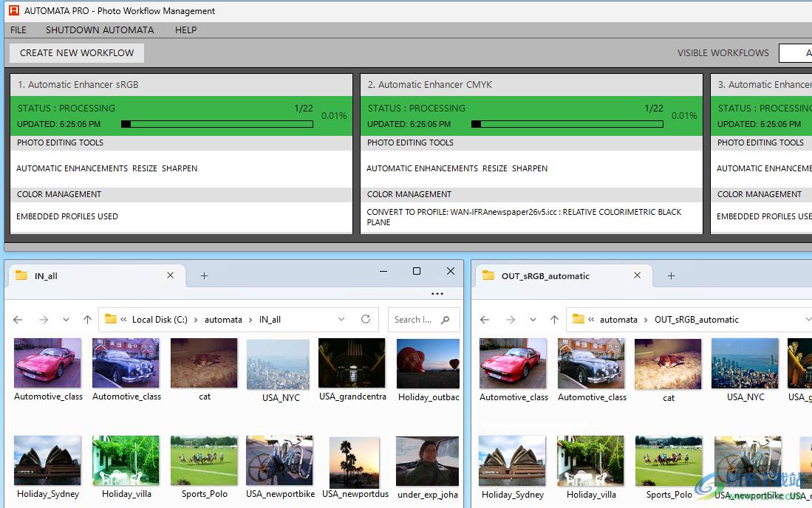Click the Up arrow in IN_all window
The height and width of the screenshot is (508, 812).
(x=87, y=320)
